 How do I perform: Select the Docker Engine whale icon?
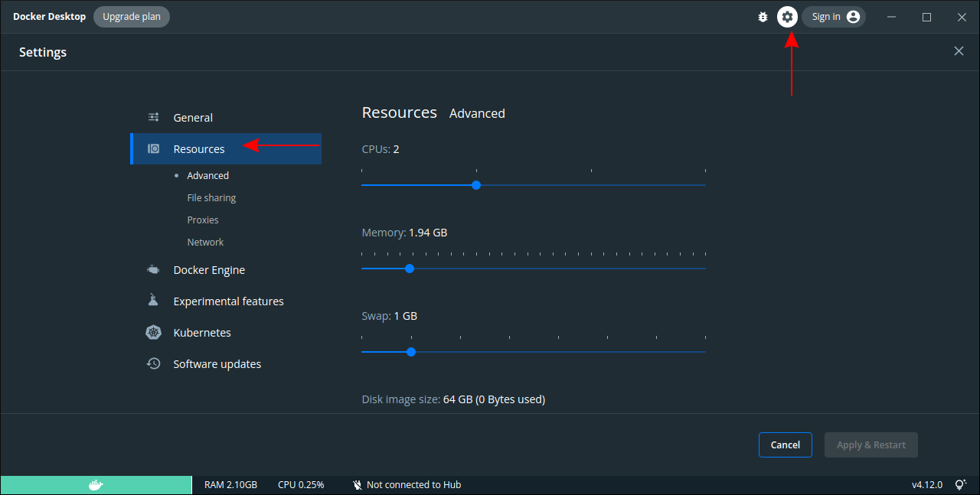tap(153, 269)
